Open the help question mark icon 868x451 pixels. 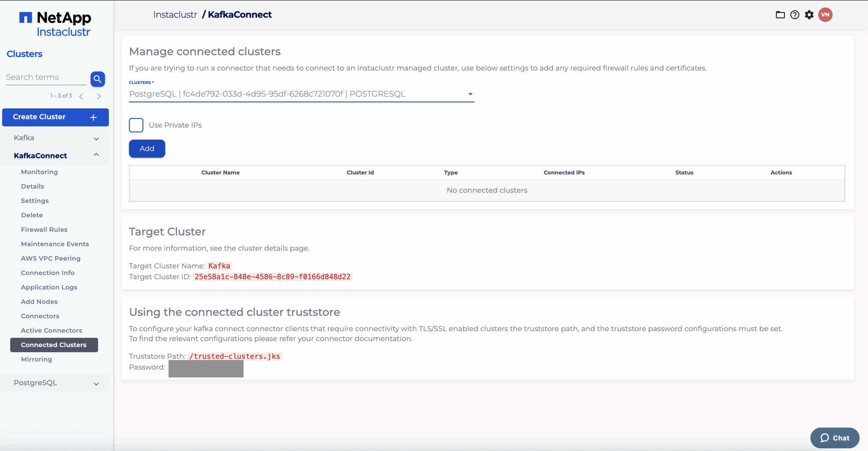click(794, 15)
